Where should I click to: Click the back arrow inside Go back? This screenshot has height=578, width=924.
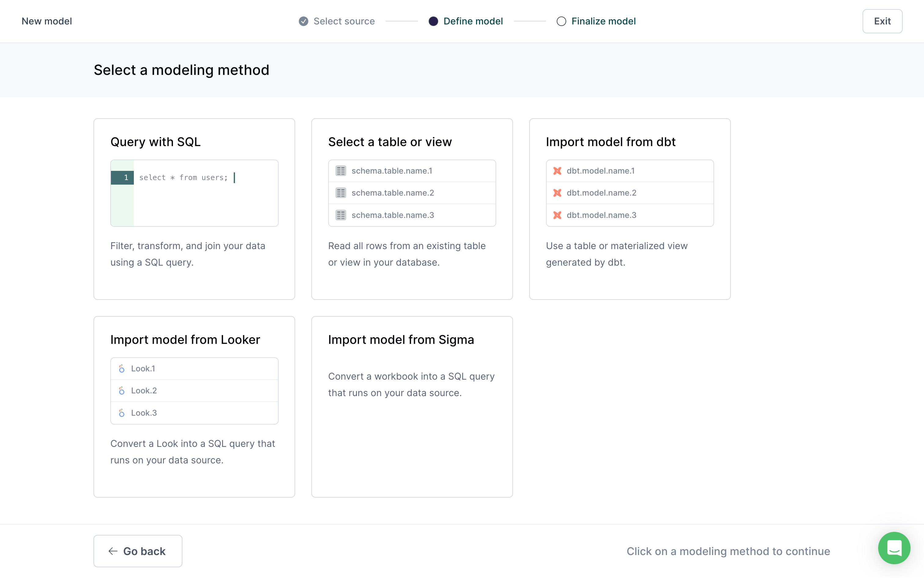click(x=113, y=551)
